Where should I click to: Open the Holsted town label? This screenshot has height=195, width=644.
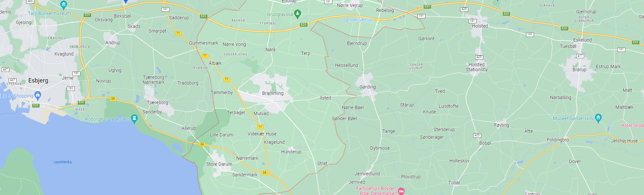click(x=480, y=26)
